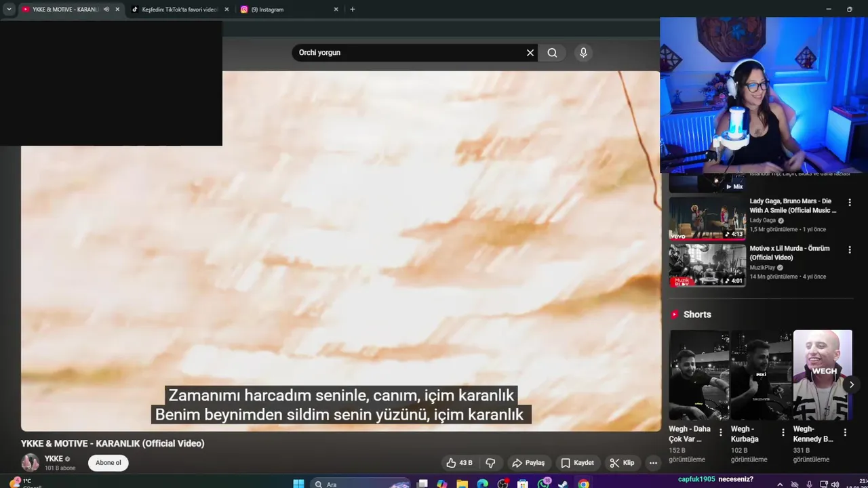Dislike the KARANLIK video

pos(490,463)
